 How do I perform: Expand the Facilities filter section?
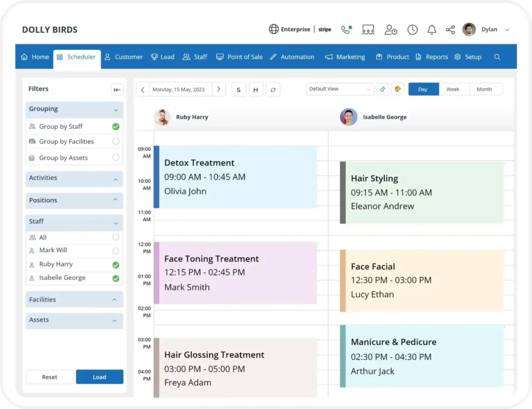click(74, 300)
